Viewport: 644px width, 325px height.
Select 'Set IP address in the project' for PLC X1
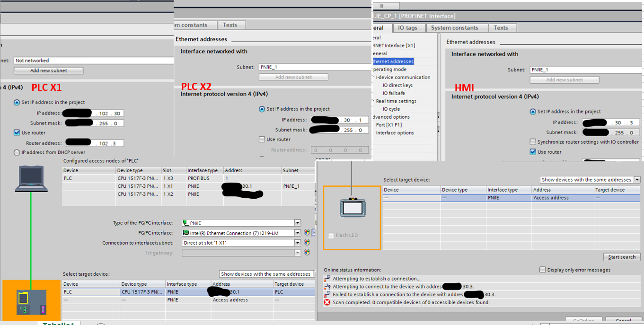17,102
